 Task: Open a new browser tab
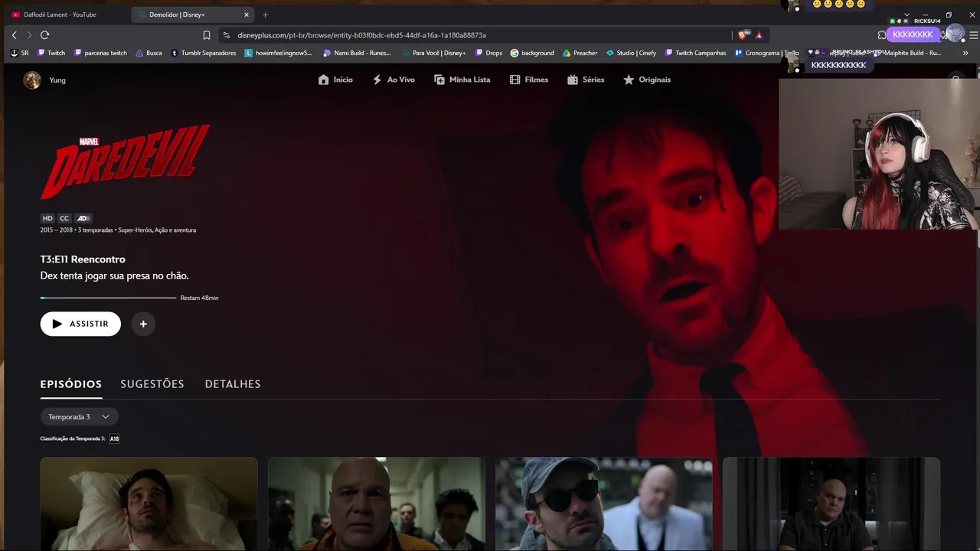pyautogui.click(x=265, y=15)
